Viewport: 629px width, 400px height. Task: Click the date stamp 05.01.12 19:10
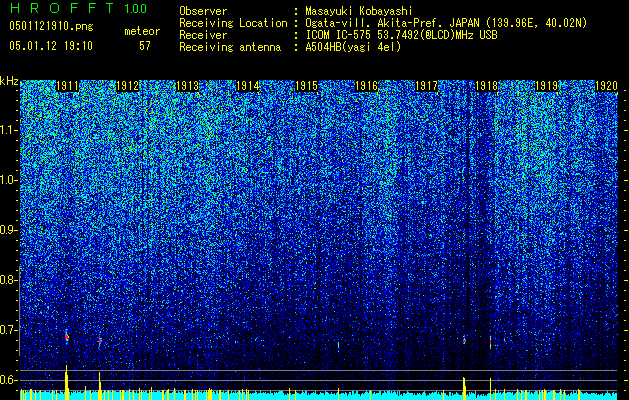click(x=51, y=46)
